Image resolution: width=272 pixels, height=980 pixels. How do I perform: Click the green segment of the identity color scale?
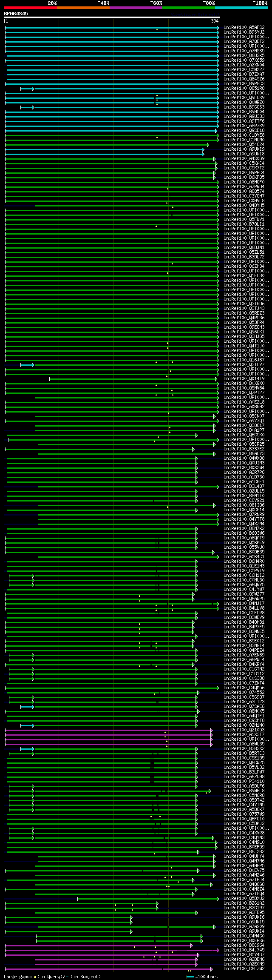point(188,7)
